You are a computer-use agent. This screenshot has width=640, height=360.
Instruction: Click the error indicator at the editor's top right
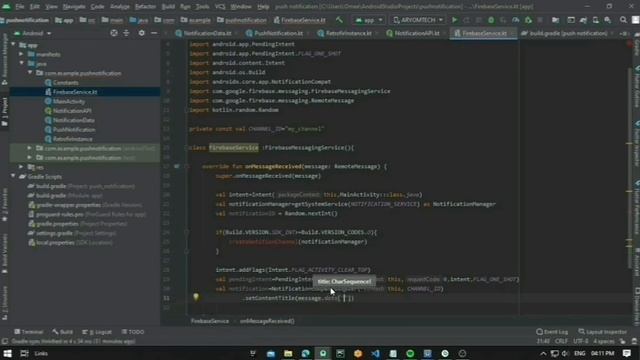click(630, 43)
